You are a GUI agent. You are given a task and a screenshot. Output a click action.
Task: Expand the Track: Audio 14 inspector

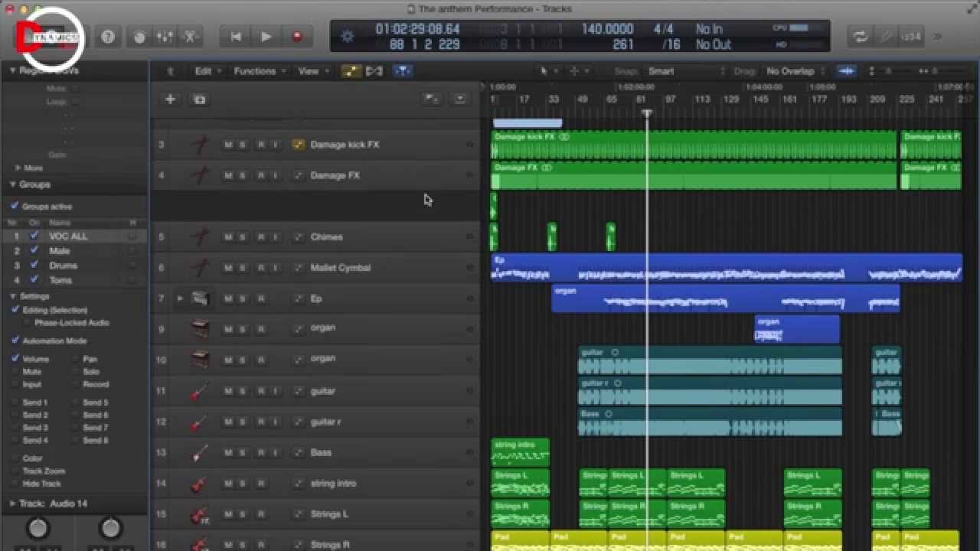click(x=13, y=504)
